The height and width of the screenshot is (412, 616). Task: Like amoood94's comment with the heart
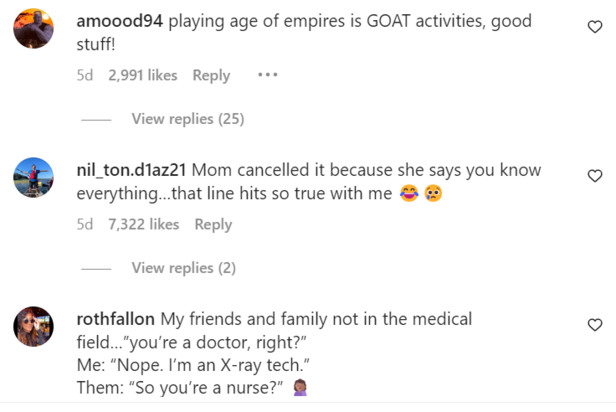[595, 29]
